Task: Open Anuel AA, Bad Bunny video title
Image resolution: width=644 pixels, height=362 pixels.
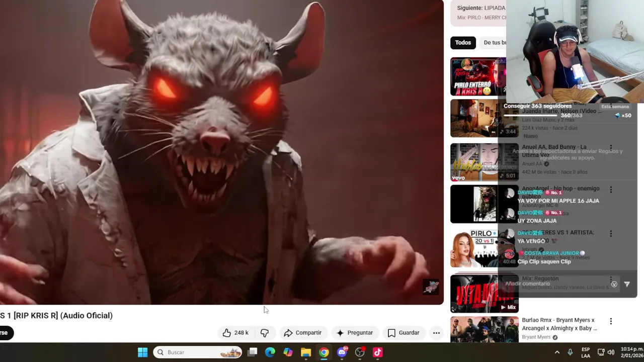Action: coord(554,151)
